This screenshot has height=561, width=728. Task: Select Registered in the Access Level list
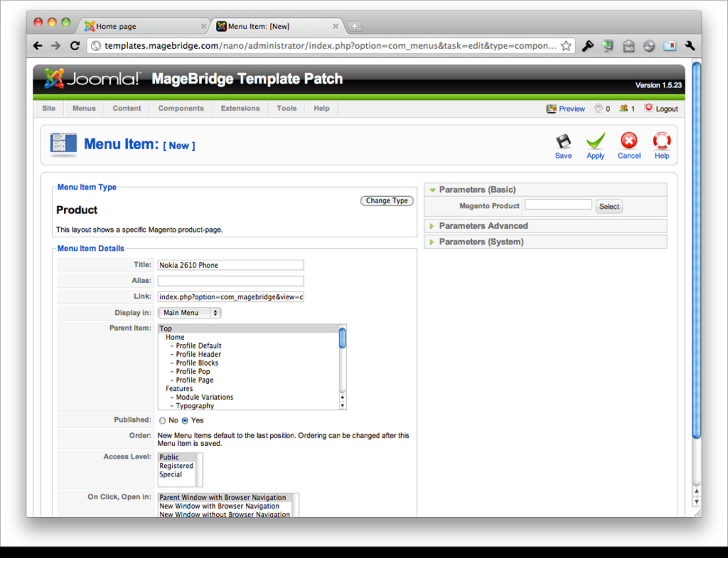177,466
